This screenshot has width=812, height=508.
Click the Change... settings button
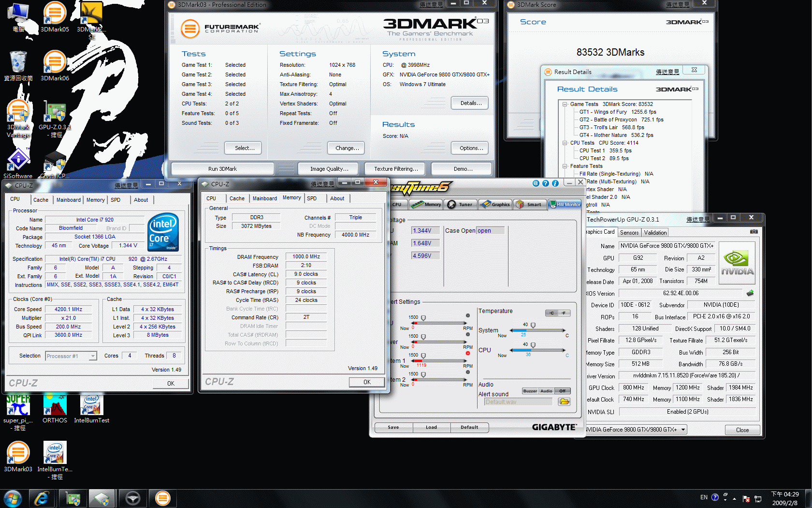(346, 148)
